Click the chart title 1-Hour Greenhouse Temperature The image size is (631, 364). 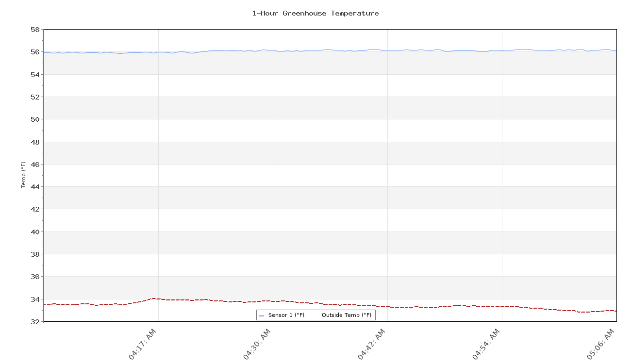click(315, 14)
